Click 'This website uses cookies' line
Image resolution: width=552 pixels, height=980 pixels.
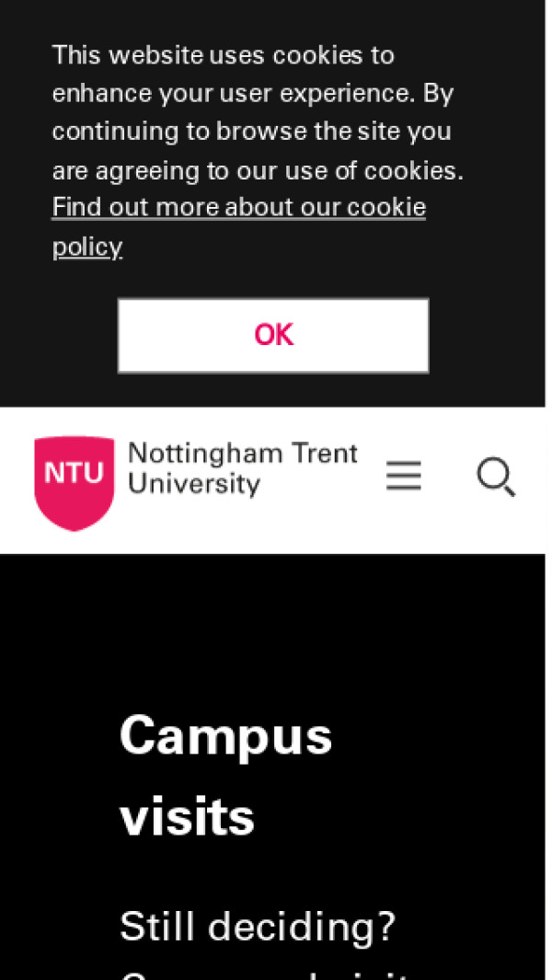(223, 55)
